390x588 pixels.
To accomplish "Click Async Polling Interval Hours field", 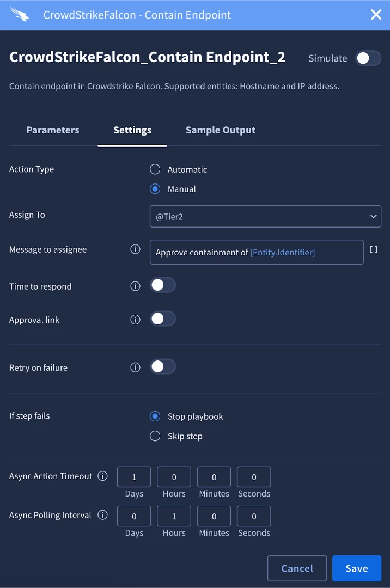I will [174, 516].
